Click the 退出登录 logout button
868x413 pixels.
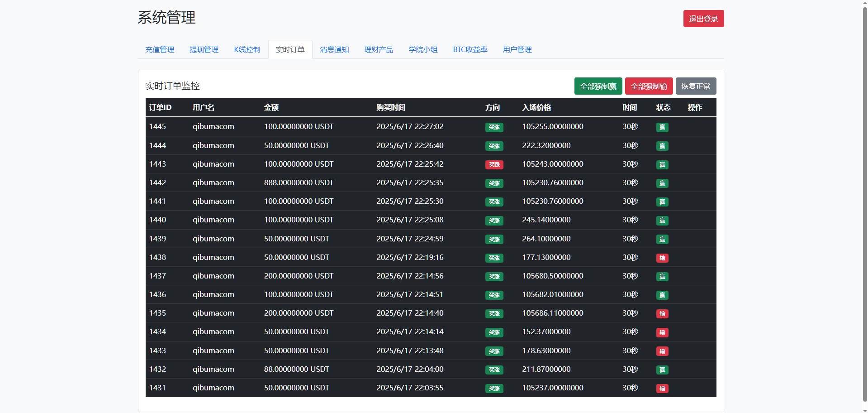point(703,19)
